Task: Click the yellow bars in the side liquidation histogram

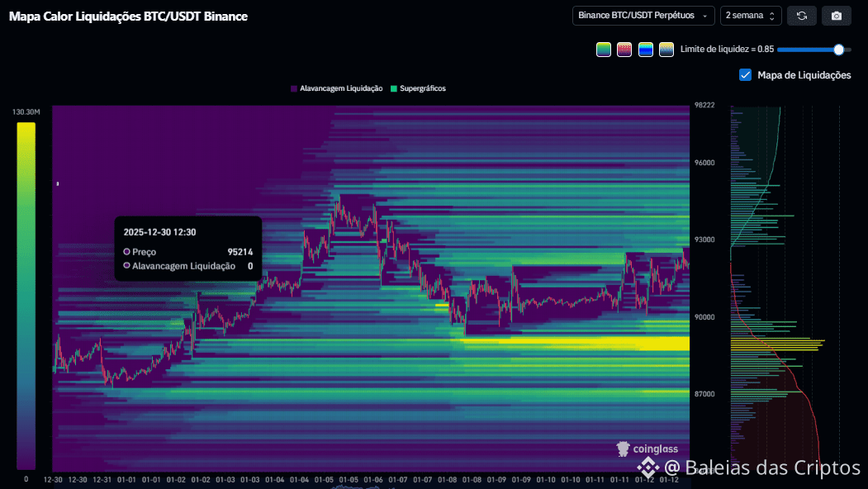Action: [776, 343]
